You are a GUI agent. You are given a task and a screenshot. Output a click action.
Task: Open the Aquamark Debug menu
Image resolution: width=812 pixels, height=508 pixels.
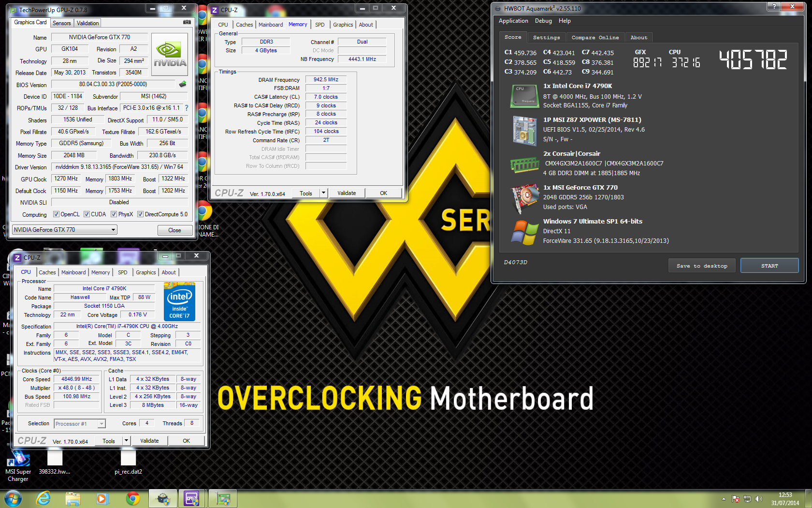pyautogui.click(x=543, y=21)
